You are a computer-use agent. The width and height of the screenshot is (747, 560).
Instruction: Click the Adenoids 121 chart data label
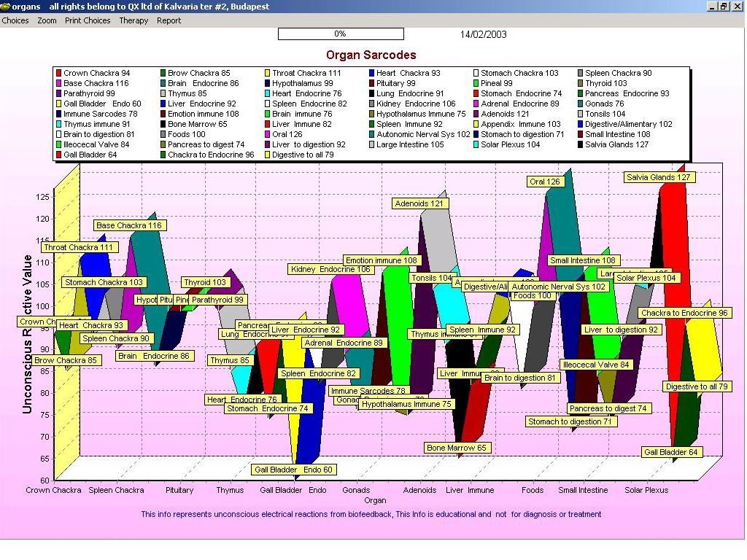(x=419, y=203)
